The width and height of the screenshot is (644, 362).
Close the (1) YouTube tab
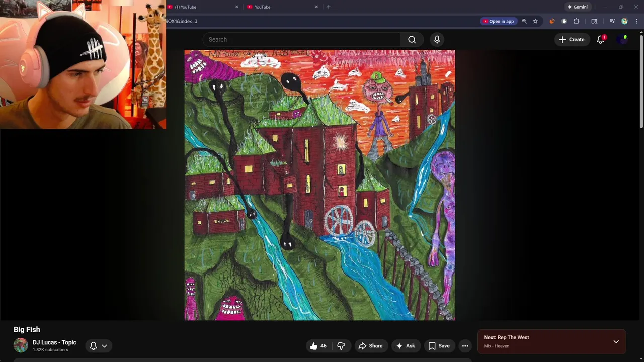pyautogui.click(x=237, y=7)
